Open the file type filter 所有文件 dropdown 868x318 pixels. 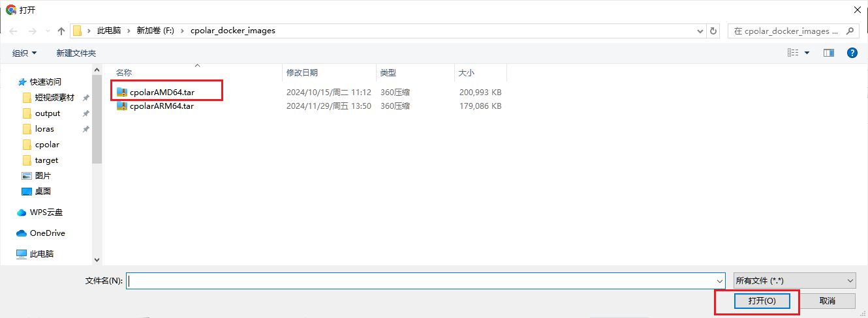pos(794,281)
